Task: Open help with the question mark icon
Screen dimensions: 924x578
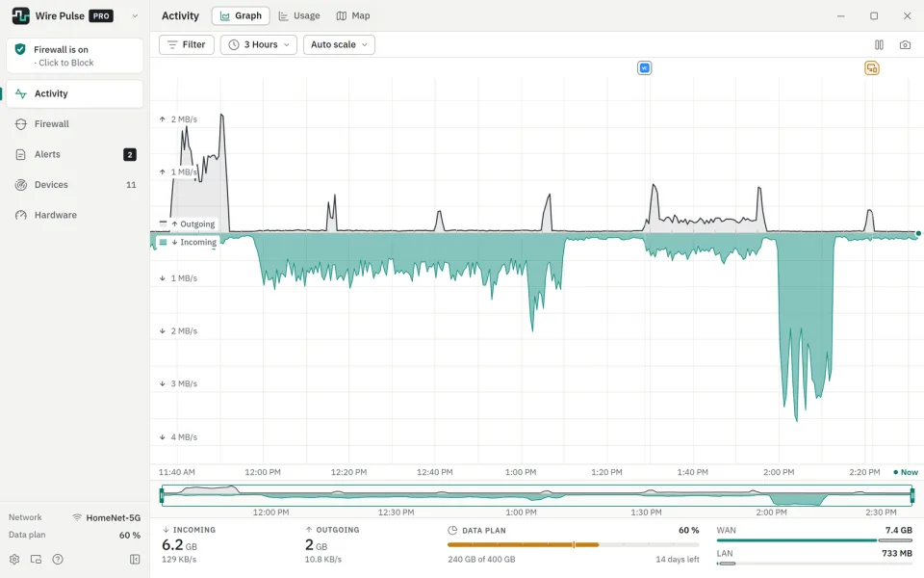Action: pyautogui.click(x=58, y=559)
